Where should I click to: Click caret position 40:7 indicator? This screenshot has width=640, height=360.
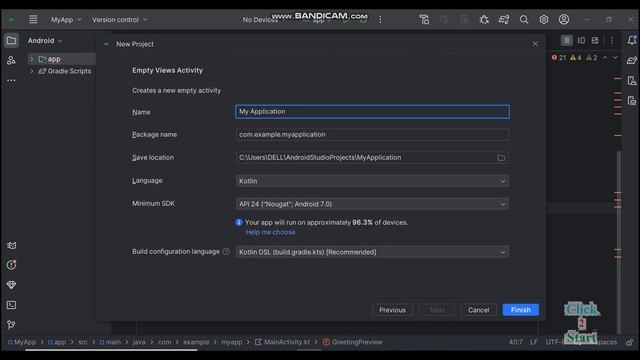tap(516, 342)
